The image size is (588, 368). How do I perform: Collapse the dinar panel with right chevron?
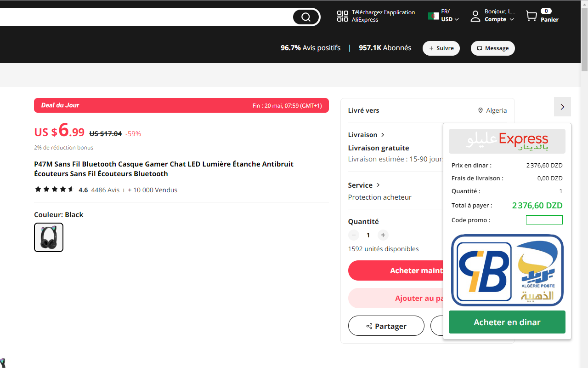562,107
